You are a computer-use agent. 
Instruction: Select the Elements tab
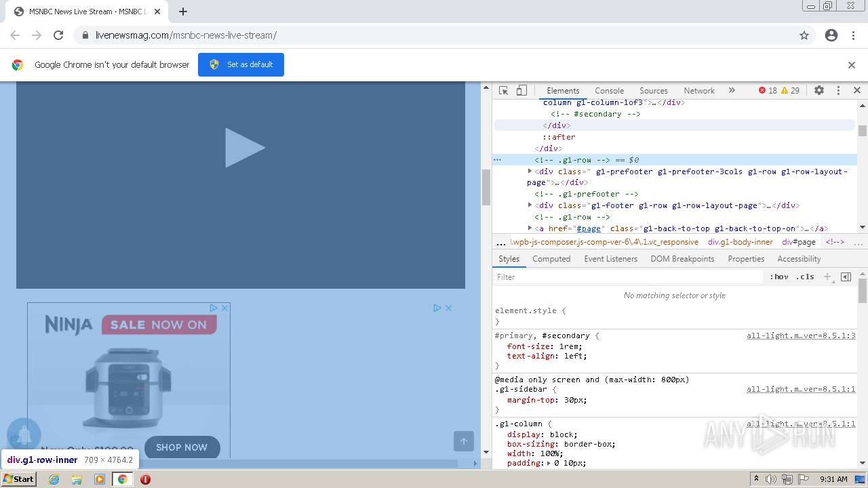[563, 90]
